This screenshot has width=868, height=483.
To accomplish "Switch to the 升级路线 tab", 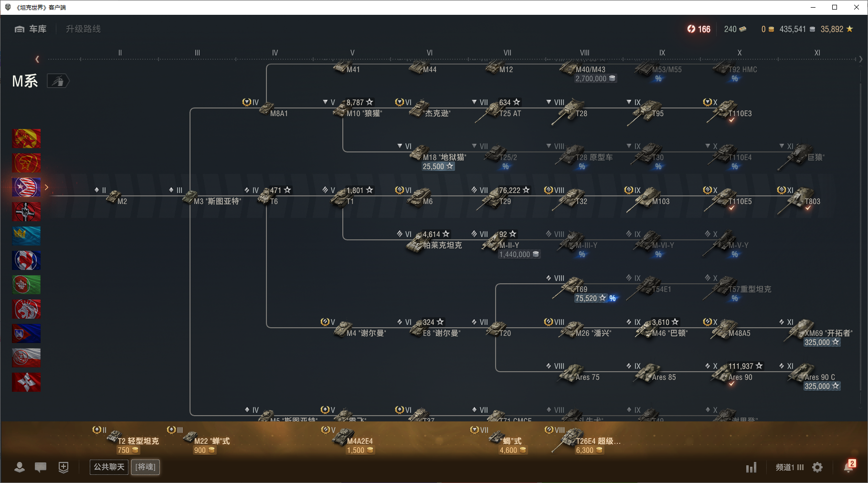I will point(83,29).
